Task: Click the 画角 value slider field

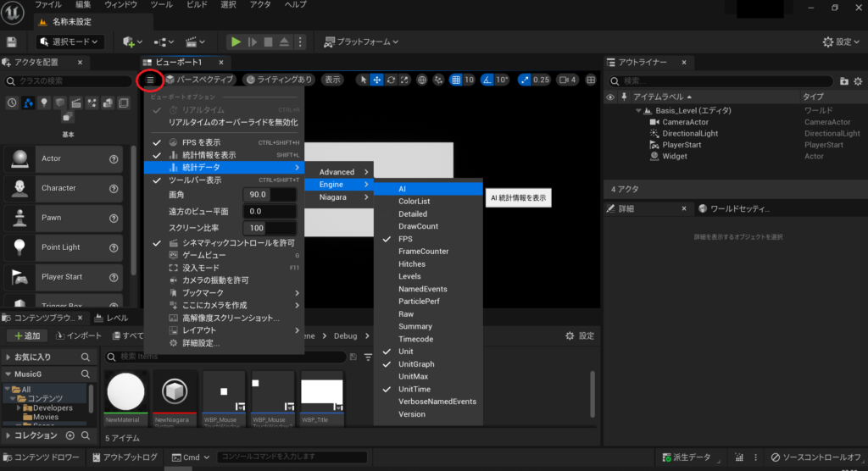Action: pos(269,195)
